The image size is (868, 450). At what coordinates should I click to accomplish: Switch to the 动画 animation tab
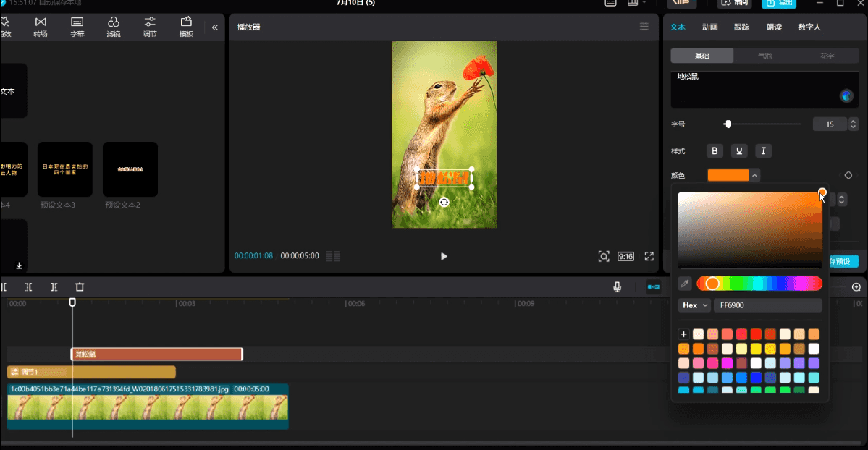coord(709,27)
